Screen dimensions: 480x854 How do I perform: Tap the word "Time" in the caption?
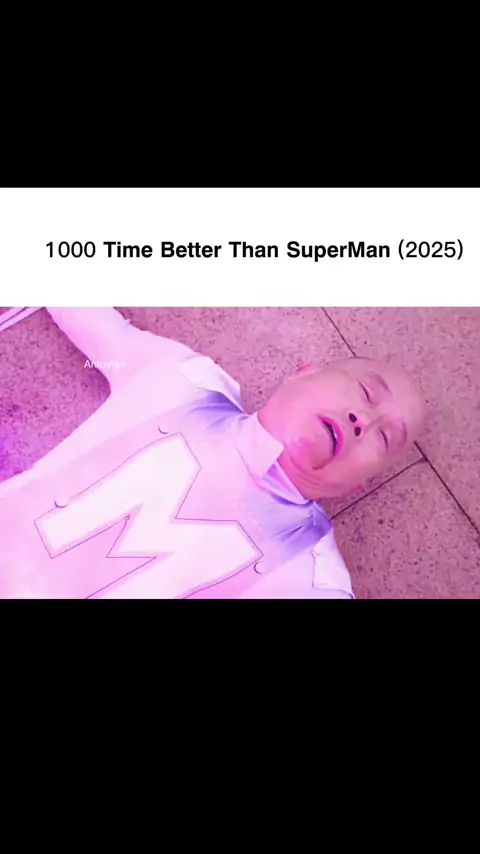129,251
